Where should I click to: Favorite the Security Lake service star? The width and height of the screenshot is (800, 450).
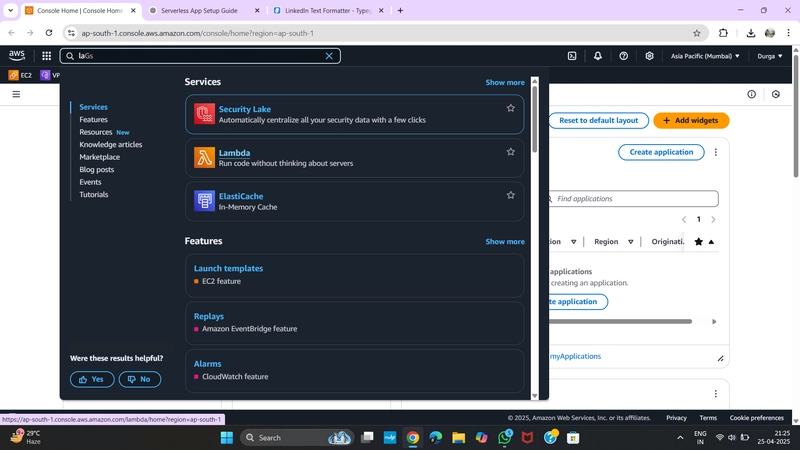[x=510, y=108]
